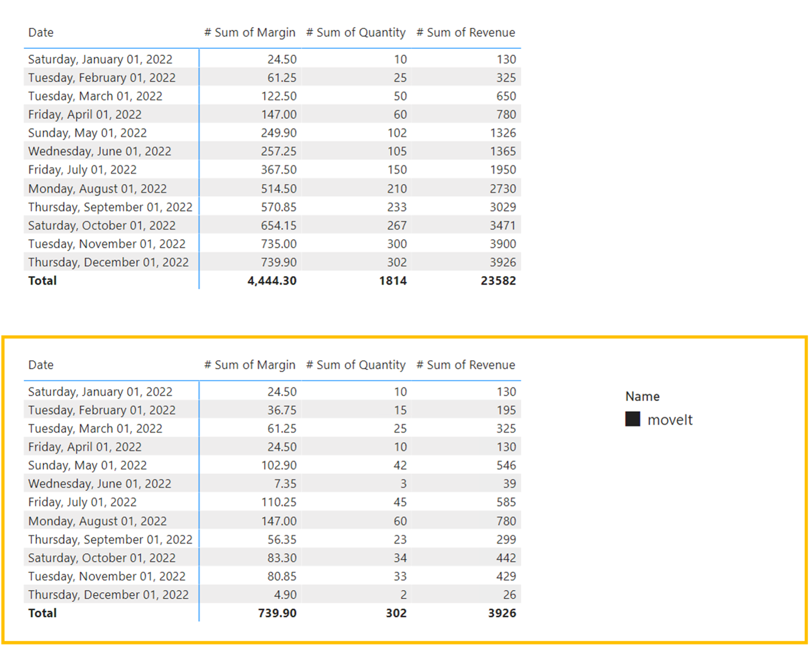Select bottom table Thursday, December 01, 2022 row
Viewport: 812px width, 645px height.
272,595
